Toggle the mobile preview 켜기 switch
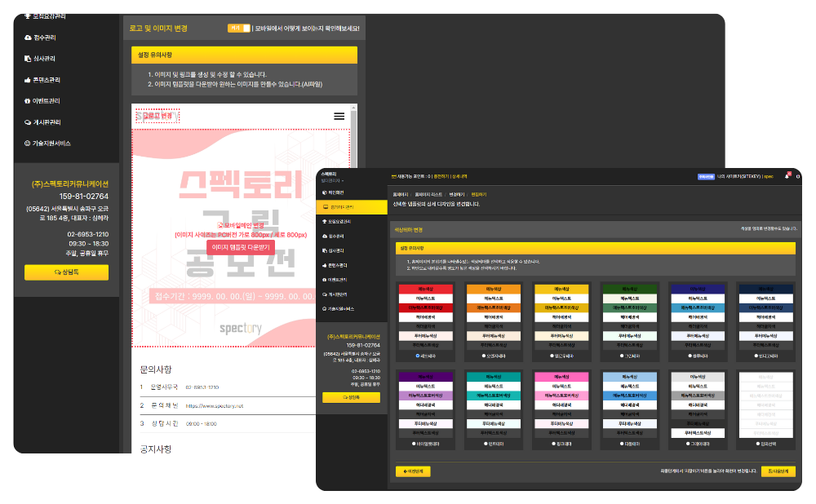Screen dimensions: 816x504 pos(239,28)
